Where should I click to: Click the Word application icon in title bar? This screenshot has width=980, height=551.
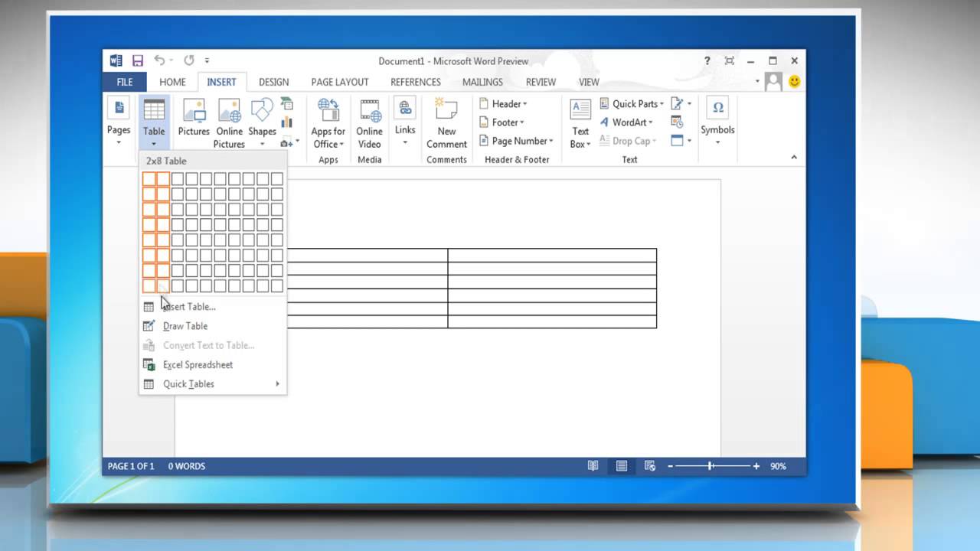click(x=116, y=60)
